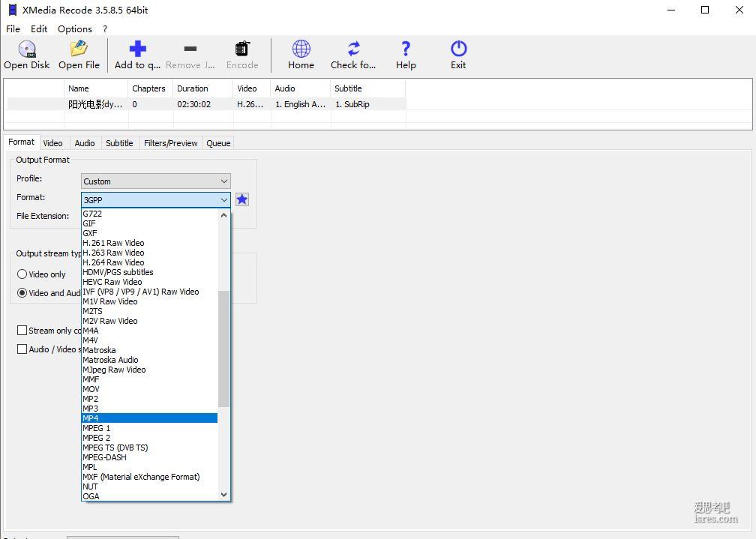756x539 pixels.
Task: Switch to the Filters/Preview tab
Action: coord(171,143)
